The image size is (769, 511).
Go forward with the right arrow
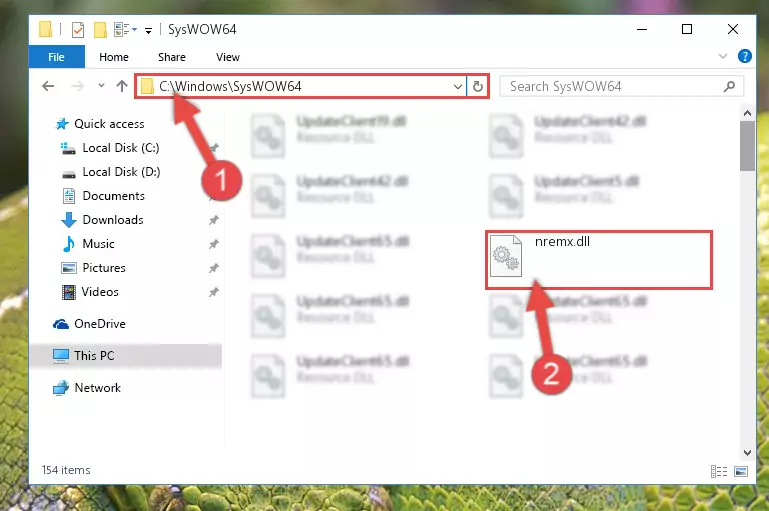tap(77, 86)
